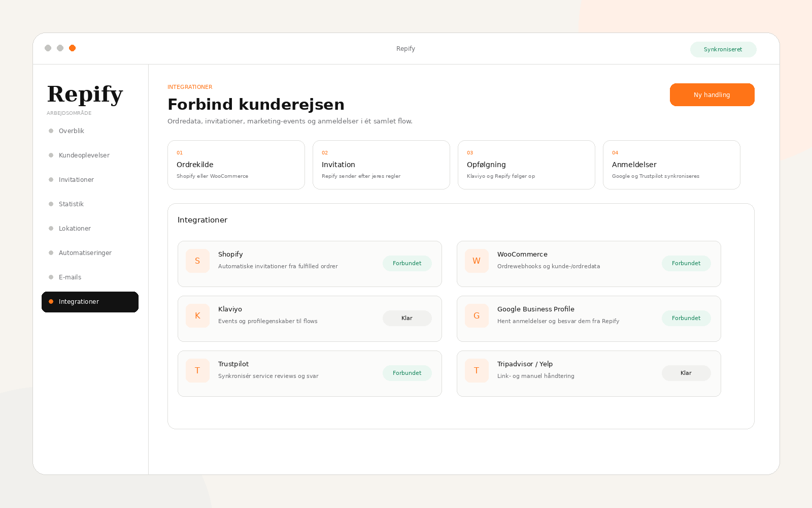Click the orange window control dot

coord(72,48)
